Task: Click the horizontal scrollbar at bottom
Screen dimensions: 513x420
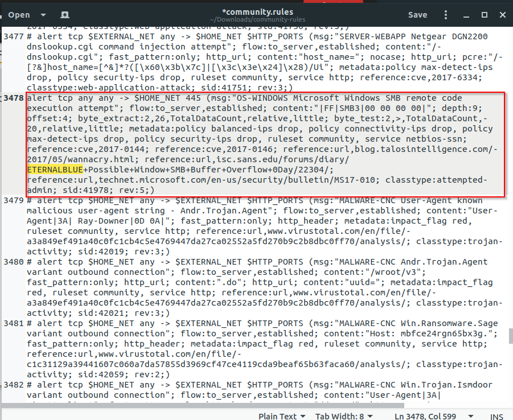Action: [203, 406]
